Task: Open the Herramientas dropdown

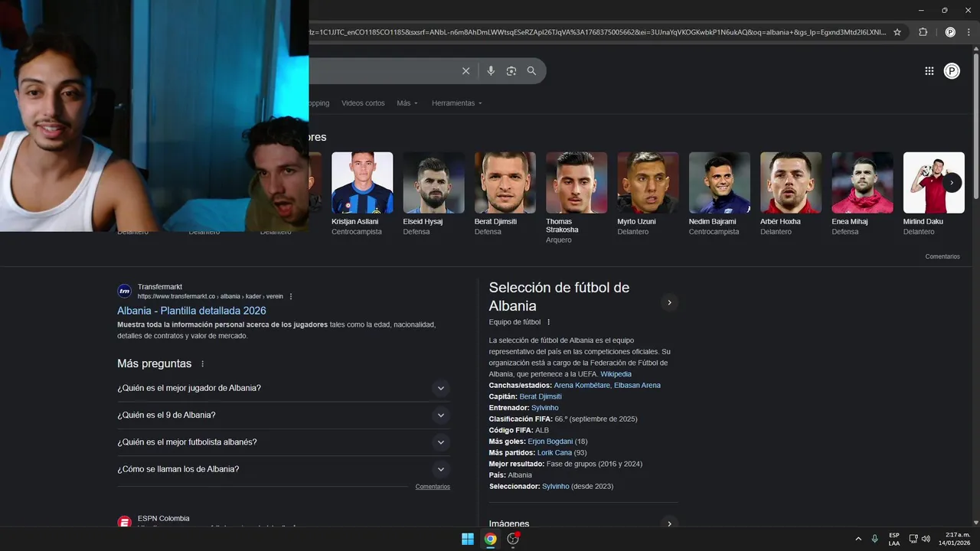Action: tap(456, 103)
